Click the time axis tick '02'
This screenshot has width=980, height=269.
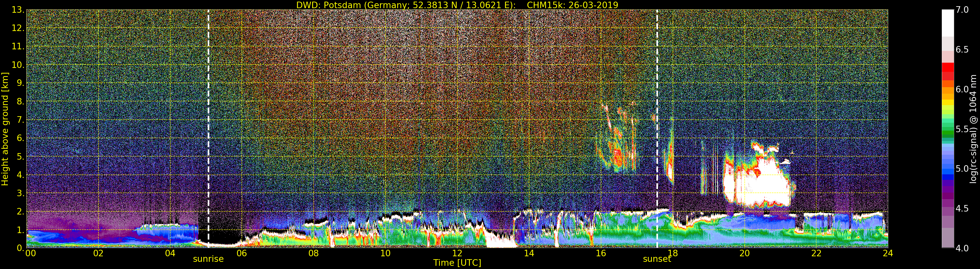pyautogui.click(x=98, y=253)
